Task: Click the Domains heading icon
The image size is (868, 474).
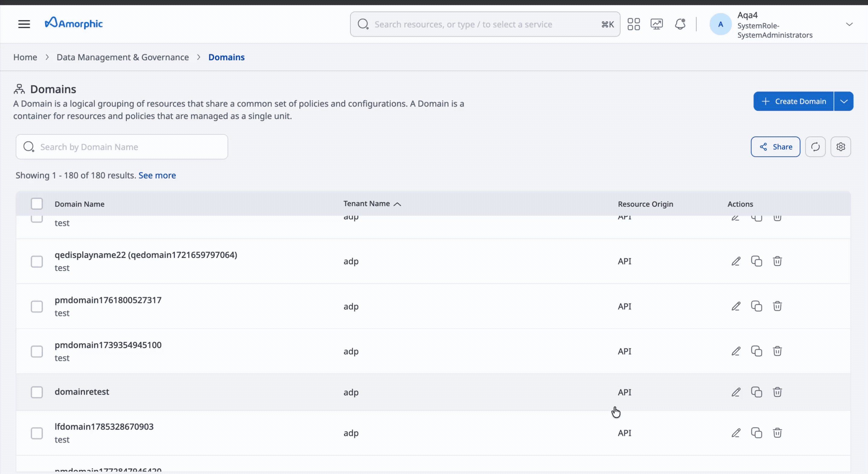Action: 19,89
